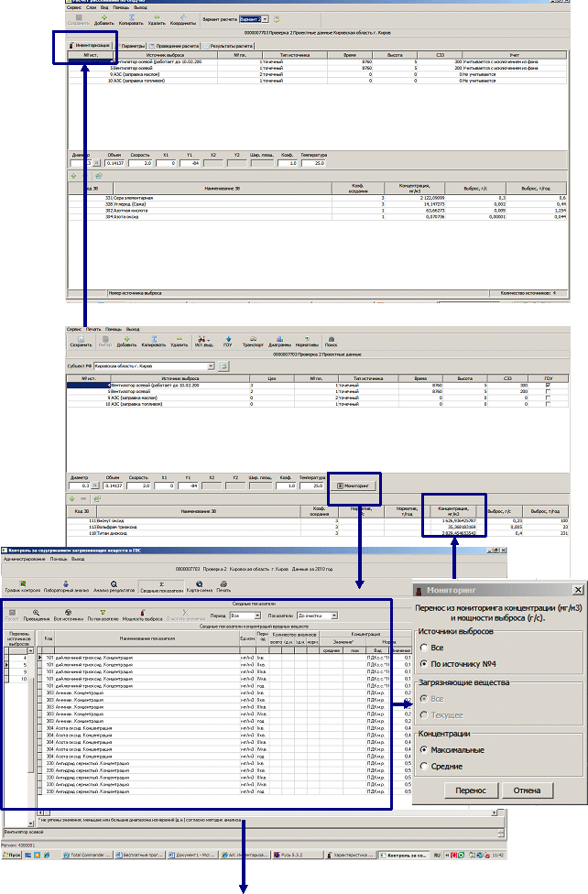
Task: Toggle ГОУ checkbox in the first source row
Action: (548, 386)
